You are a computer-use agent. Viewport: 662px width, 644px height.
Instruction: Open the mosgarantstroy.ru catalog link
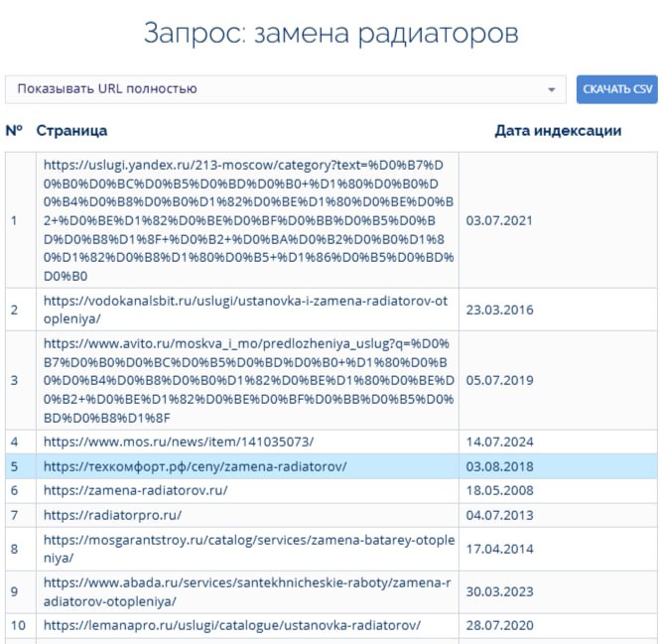coord(247,549)
